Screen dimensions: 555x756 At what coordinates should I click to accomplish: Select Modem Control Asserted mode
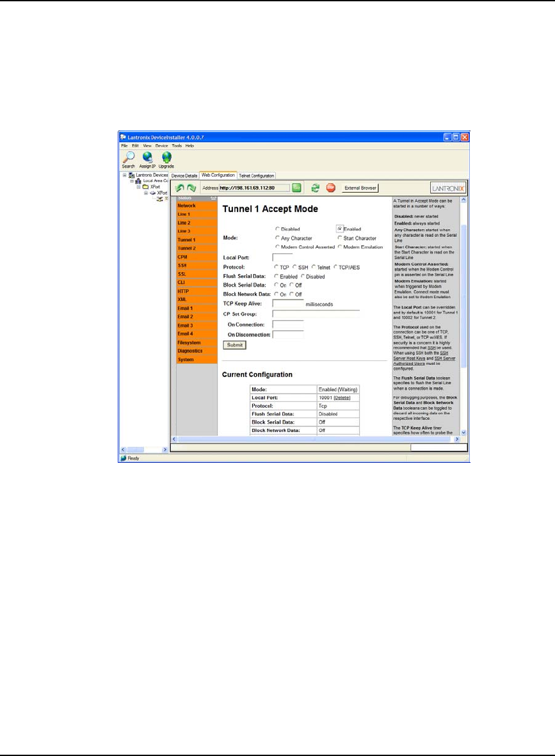click(x=277, y=246)
